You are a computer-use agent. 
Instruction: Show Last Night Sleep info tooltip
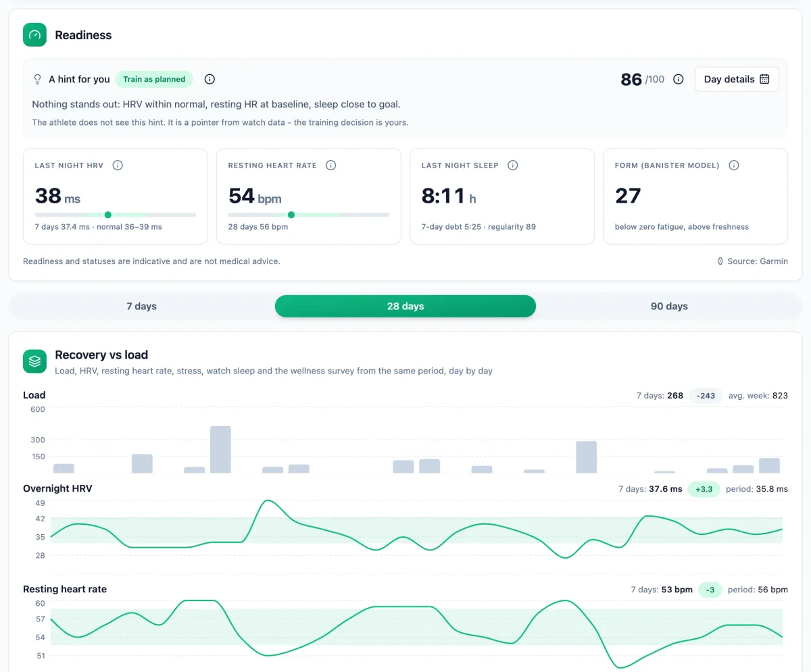click(512, 165)
